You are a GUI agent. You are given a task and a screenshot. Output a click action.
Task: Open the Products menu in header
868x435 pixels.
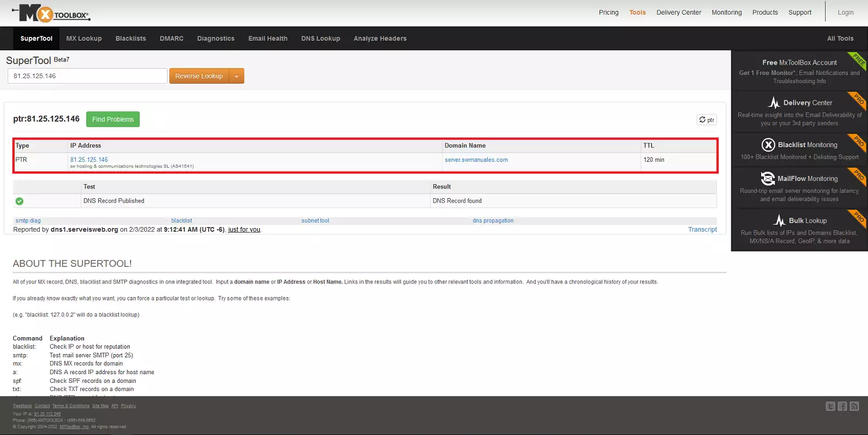(x=765, y=12)
